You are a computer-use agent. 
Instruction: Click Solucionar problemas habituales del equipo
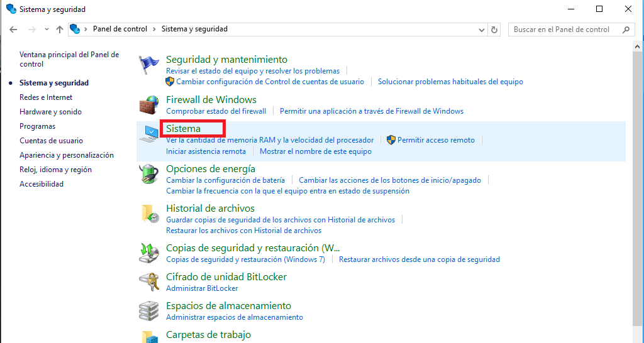[x=450, y=82]
